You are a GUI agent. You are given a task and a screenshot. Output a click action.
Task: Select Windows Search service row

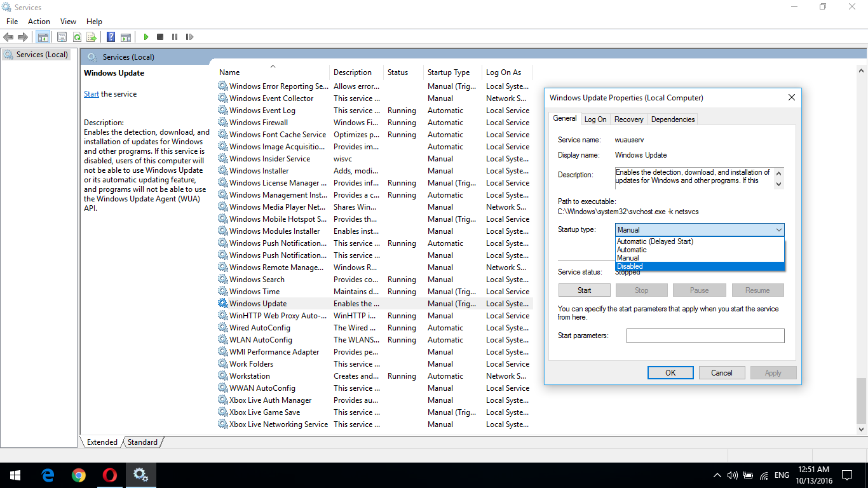257,280
